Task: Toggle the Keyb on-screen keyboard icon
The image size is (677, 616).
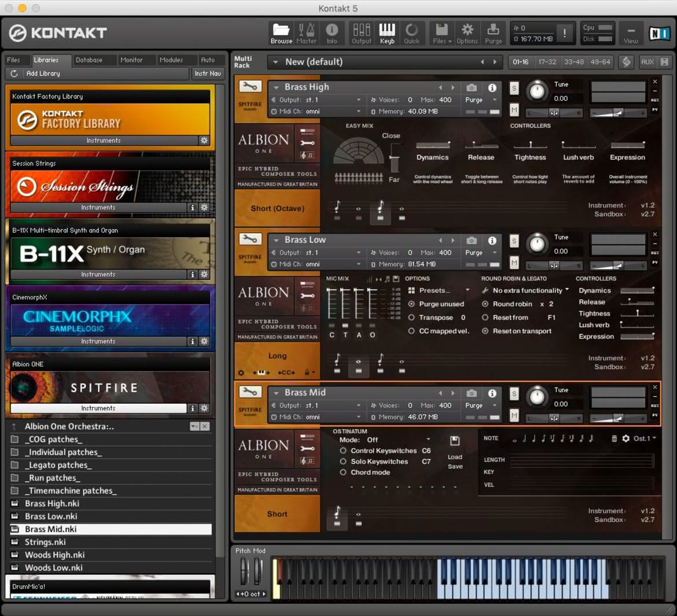Action: click(x=387, y=33)
